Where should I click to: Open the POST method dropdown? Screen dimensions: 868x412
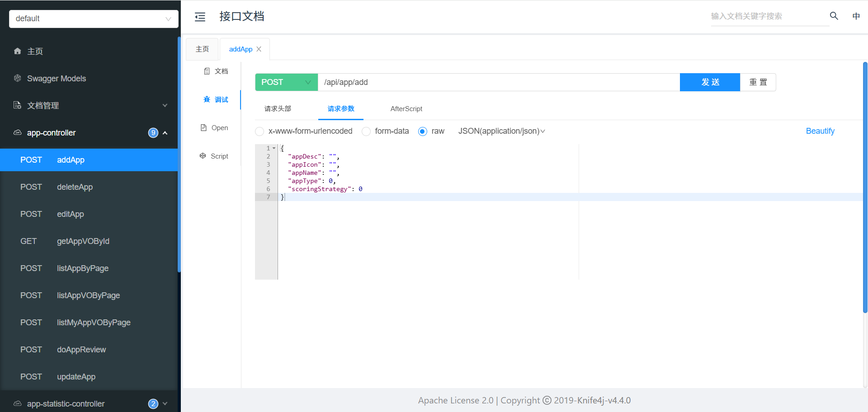pyautogui.click(x=286, y=82)
